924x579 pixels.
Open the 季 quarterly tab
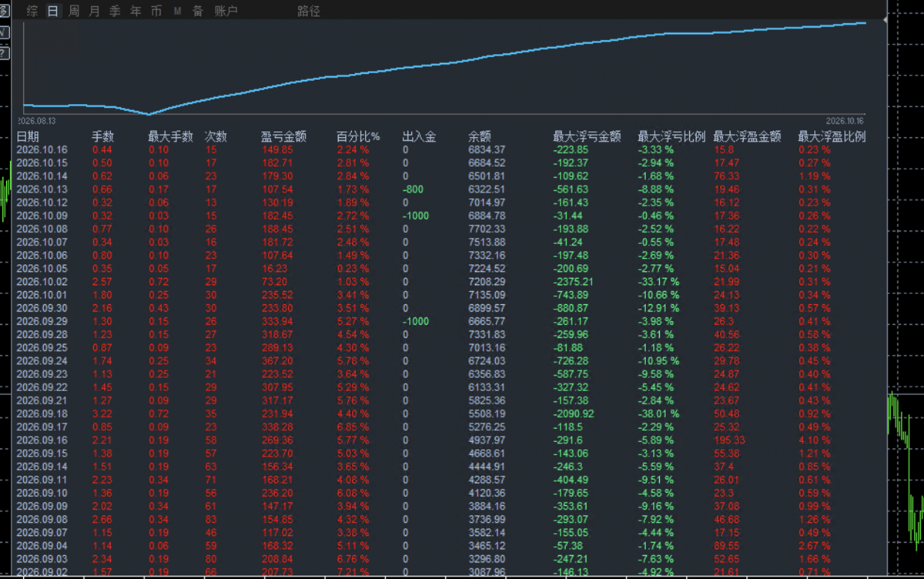pos(115,12)
